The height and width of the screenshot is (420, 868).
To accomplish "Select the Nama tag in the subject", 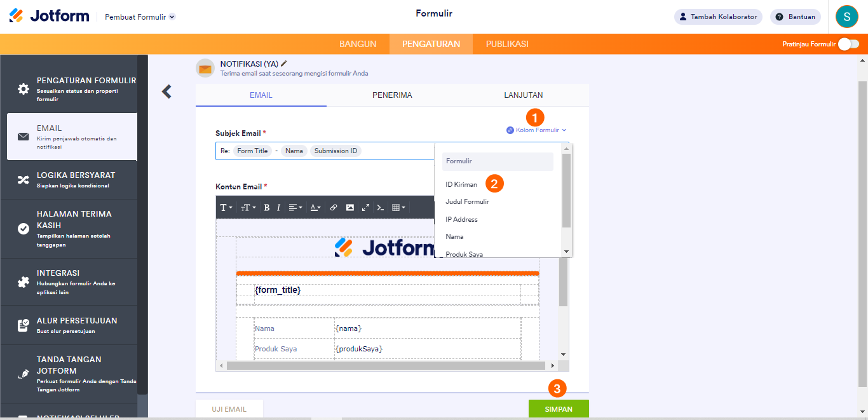I will [294, 151].
